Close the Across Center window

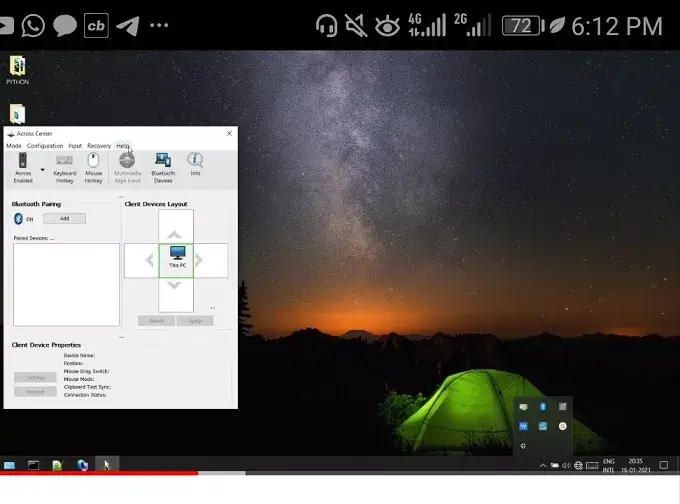click(x=229, y=134)
